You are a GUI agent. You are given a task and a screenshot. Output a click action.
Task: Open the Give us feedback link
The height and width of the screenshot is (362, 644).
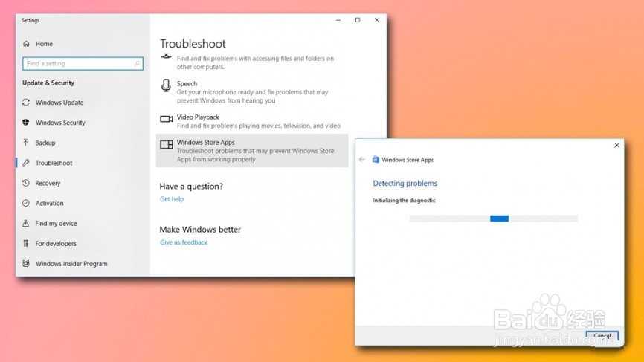[184, 242]
